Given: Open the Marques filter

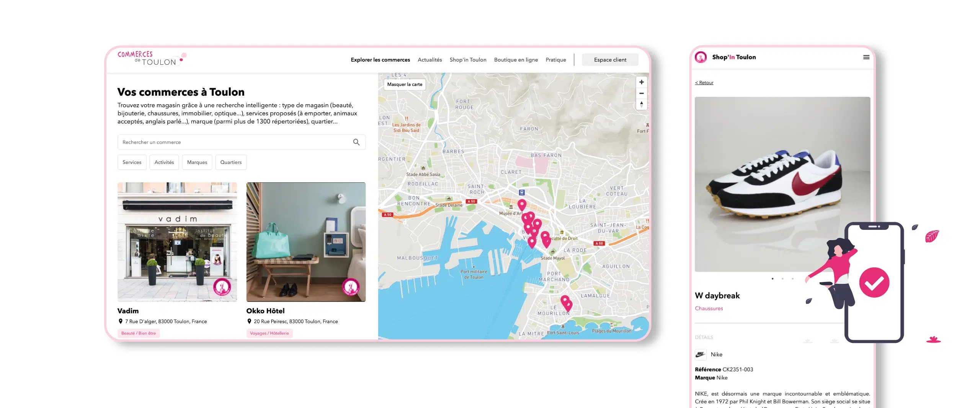Looking at the screenshot, I should [x=197, y=162].
